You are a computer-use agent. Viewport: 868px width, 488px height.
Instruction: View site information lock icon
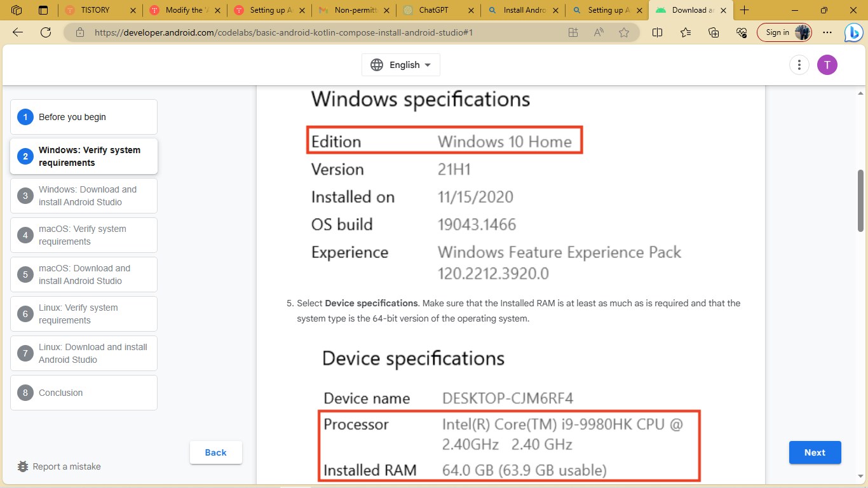point(79,32)
